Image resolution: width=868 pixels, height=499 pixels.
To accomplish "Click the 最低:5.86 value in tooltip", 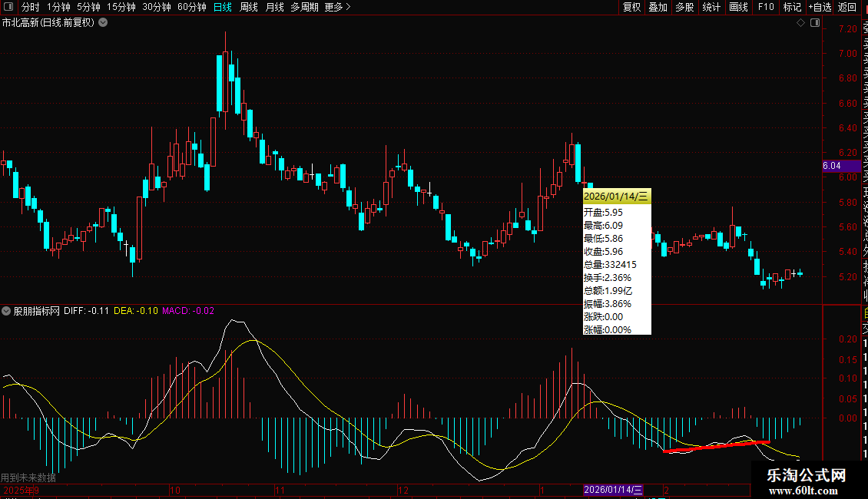I will [603, 239].
